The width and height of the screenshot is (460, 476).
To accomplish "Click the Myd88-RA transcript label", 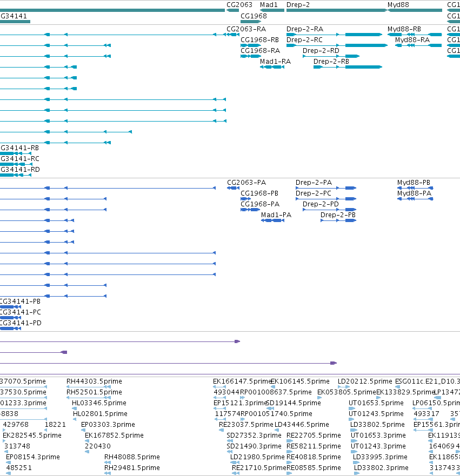I will tap(412, 40).
